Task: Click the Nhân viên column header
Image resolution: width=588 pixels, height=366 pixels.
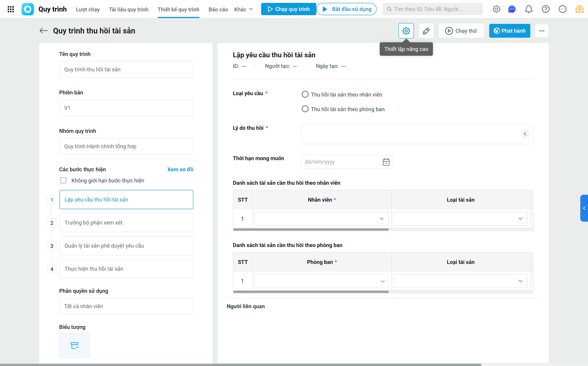Action: [322, 200]
